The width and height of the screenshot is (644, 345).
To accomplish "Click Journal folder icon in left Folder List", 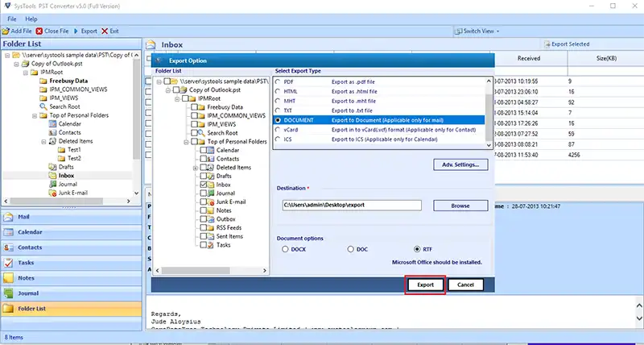I will pos(52,185).
